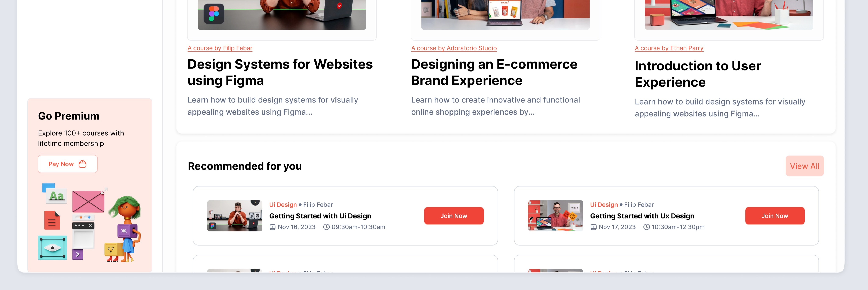Image resolution: width=868 pixels, height=290 pixels.
Task: Click calendar icon beside Nov 17, 2023
Action: [593, 227]
